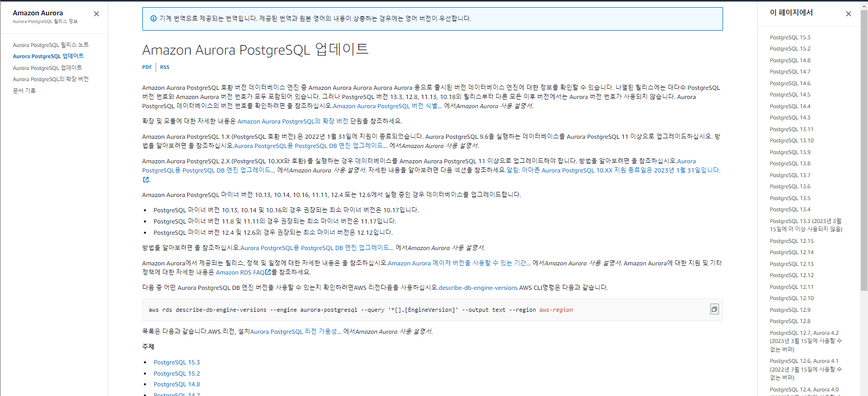Open PostgreSQL 15.3 in the 주제 list
This screenshot has width=868, height=396.
pos(177,362)
